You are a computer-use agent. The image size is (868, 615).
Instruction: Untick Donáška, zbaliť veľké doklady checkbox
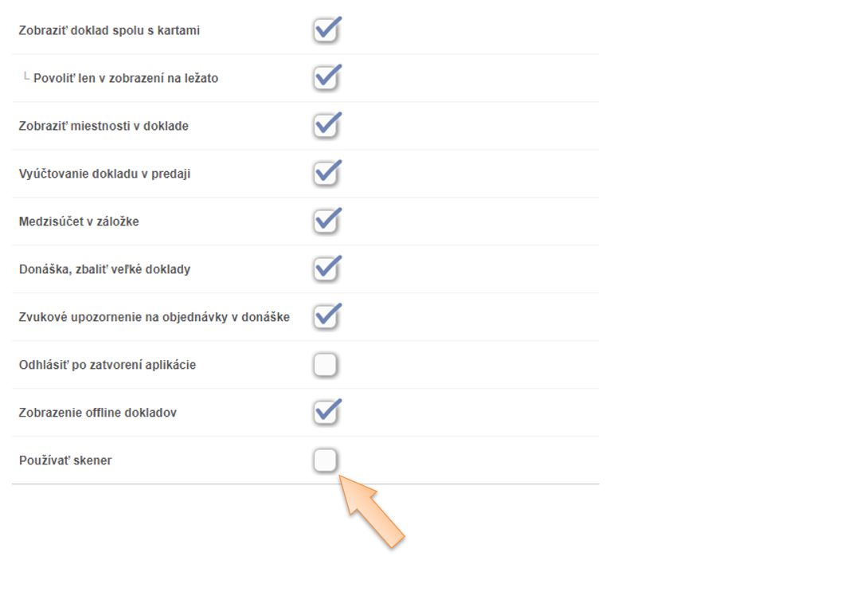tap(326, 269)
